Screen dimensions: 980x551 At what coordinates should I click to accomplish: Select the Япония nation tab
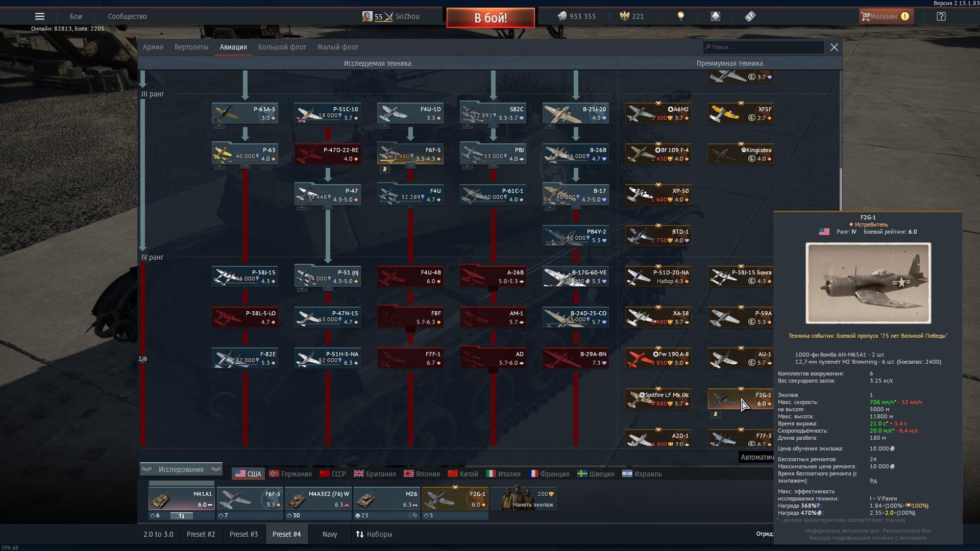(x=422, y=474)
